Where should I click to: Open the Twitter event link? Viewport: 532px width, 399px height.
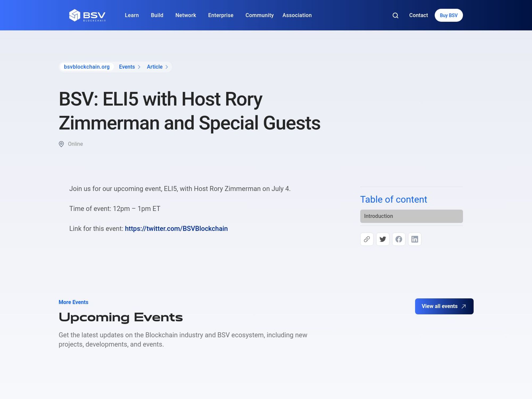coord(176,228)
